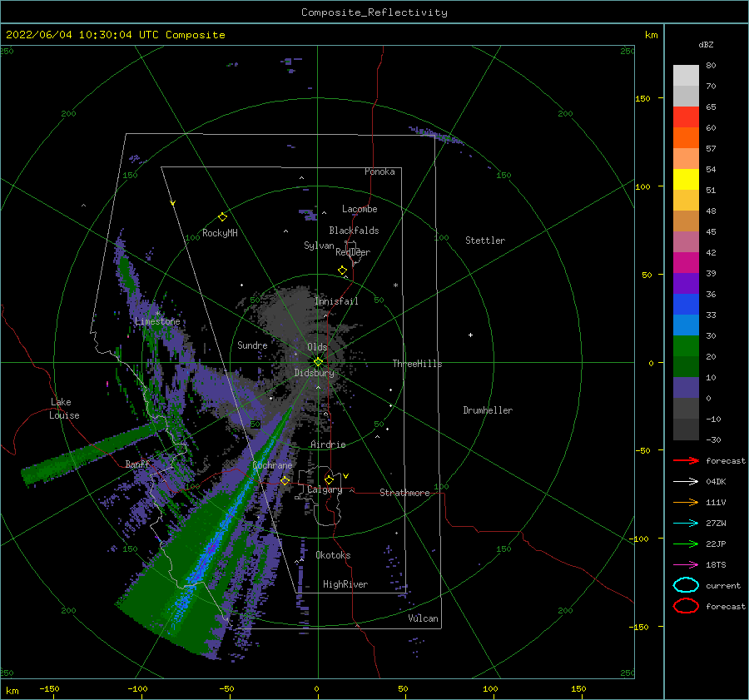Click the Innisfail label
Image resolution: width=749 pixels, height=700 pixels.
tap(336, 301)
